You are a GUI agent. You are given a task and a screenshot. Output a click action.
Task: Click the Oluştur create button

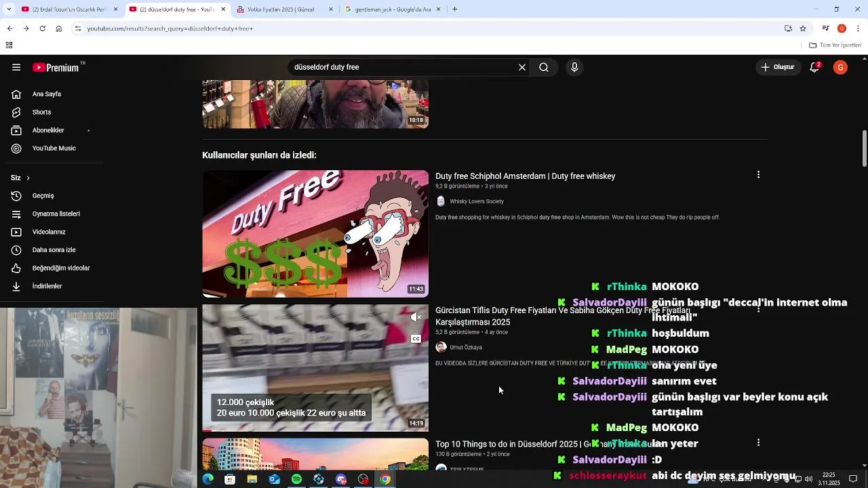pos(777,67)
